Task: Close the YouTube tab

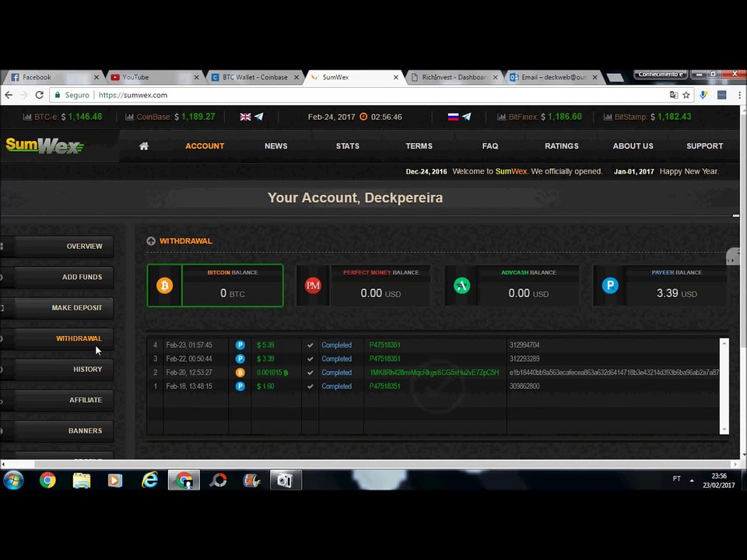Action: coord(196,77)
